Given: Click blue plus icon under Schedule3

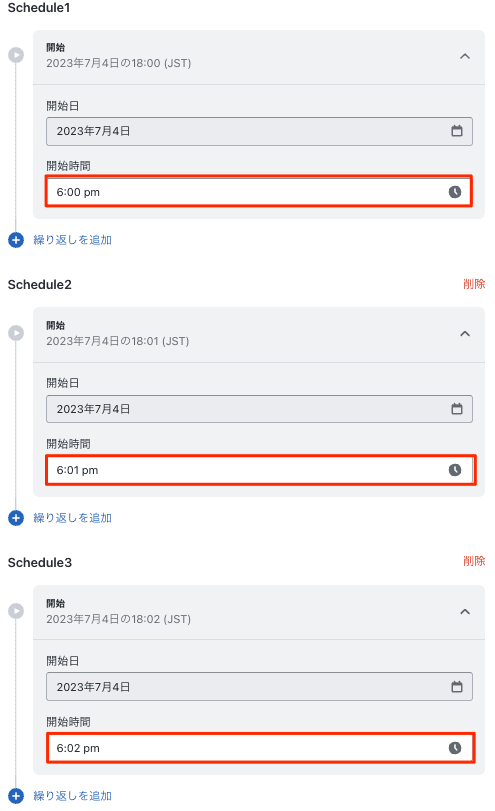Looking at the screenshot, I should click(x=16, y=795).
